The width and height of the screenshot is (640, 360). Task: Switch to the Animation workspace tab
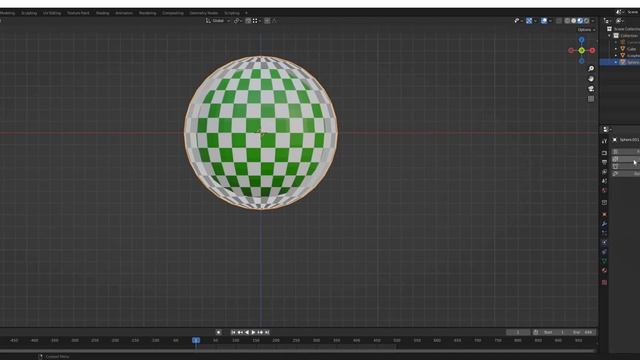(124, 13)
